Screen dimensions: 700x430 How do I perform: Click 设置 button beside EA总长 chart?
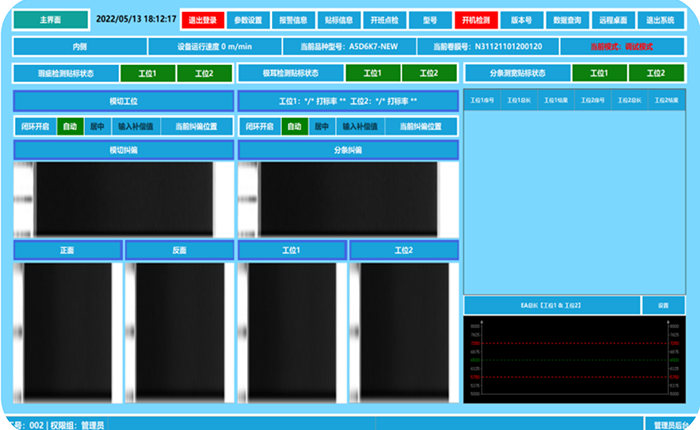pyautogui.click(x=663, y=305)
